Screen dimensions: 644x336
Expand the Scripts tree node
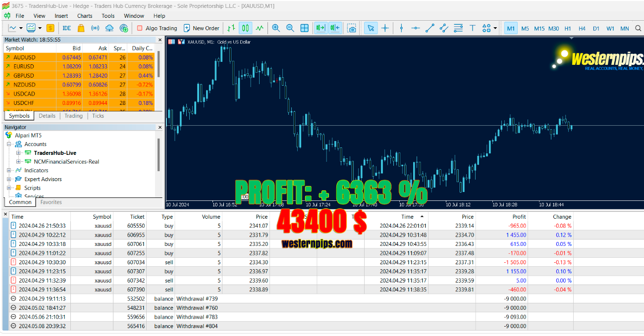9,188
